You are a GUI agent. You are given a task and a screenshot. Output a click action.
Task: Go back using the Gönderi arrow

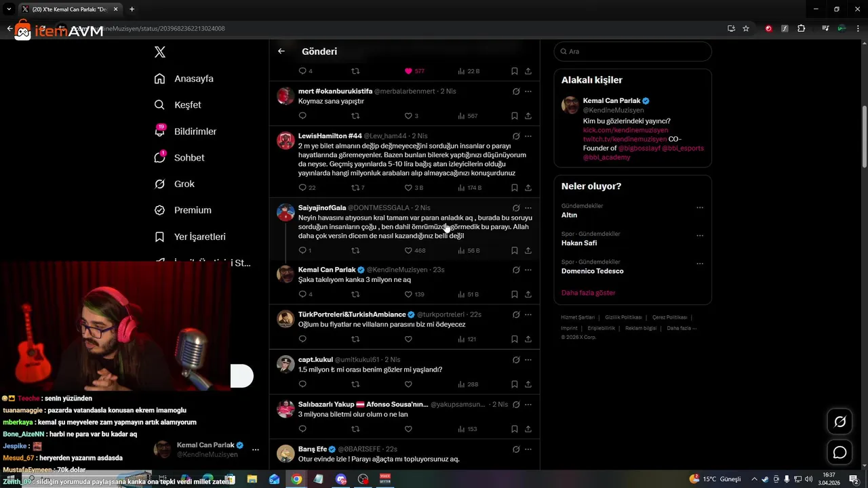tap(281, 51)
